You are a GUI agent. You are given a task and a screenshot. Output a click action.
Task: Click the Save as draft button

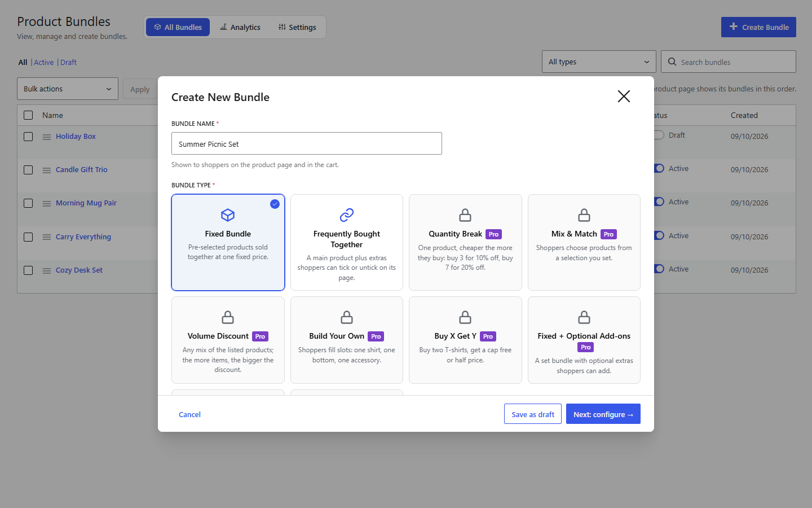click(533, 414)
